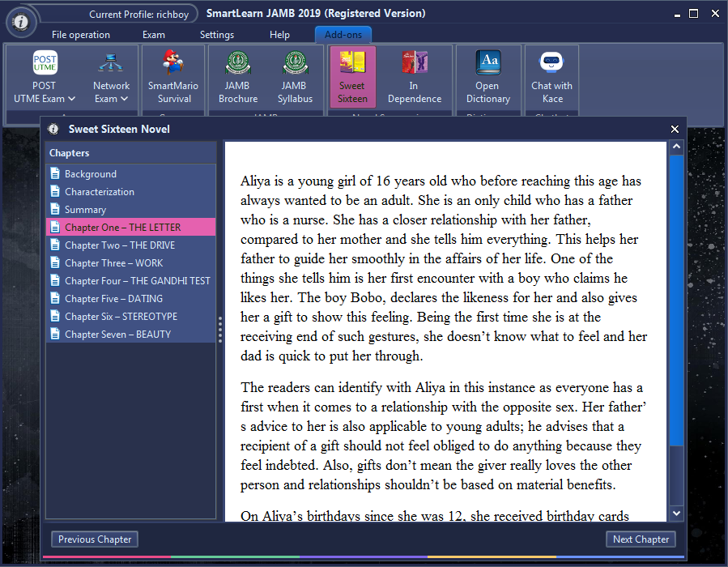
Task: Click the blue vertical scrollbar thumb
Action: [676, 300]
